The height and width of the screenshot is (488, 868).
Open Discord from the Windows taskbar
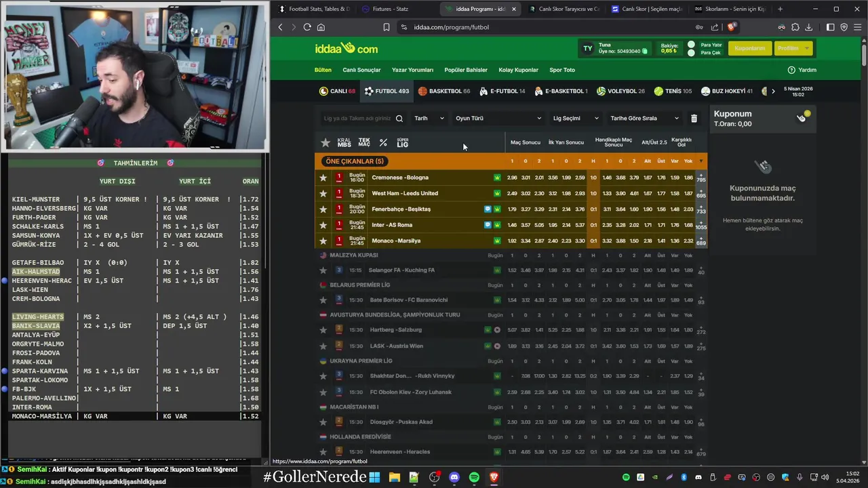454,477
